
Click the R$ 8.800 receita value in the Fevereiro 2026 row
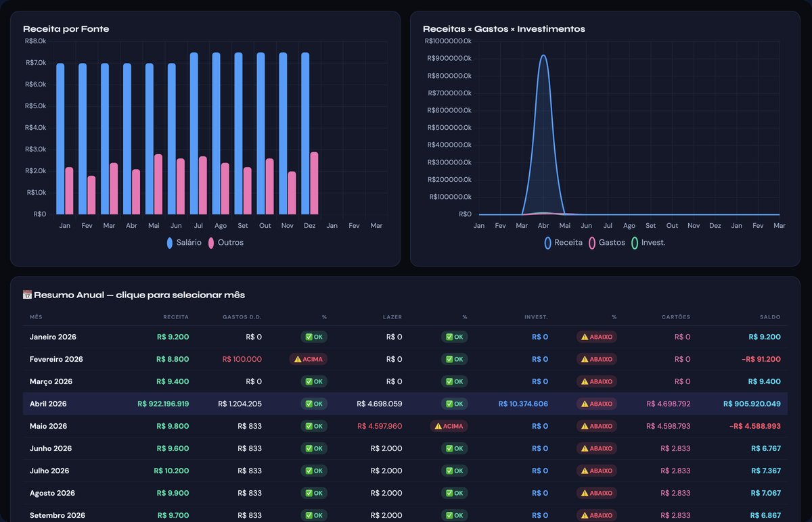(173, 359)
